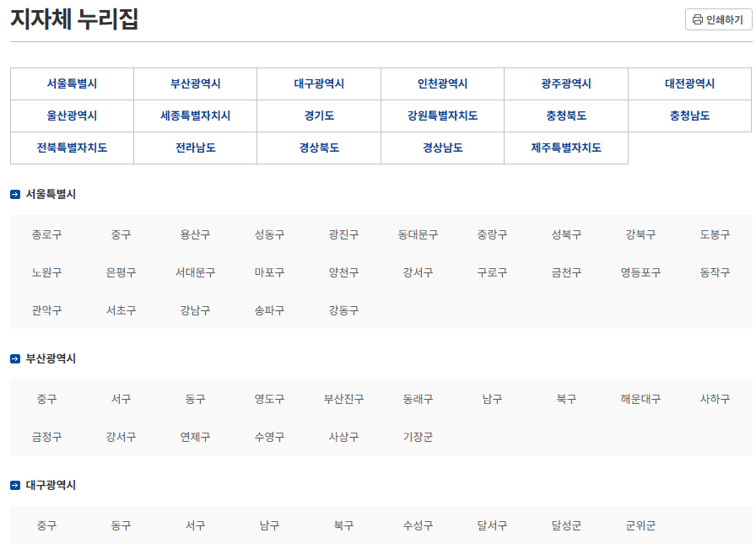Open the 강동구 link
The width and height of the screenshot is (756, 549).
343,310
